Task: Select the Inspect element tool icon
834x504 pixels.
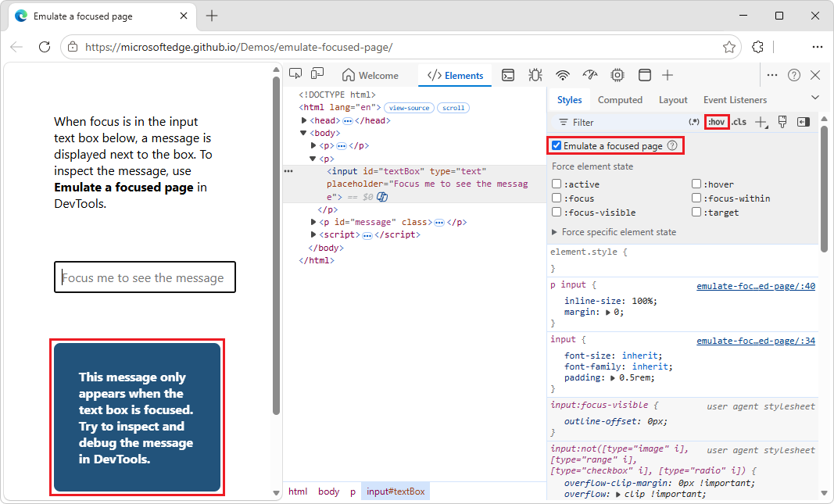Action: [x=295, y=74]
